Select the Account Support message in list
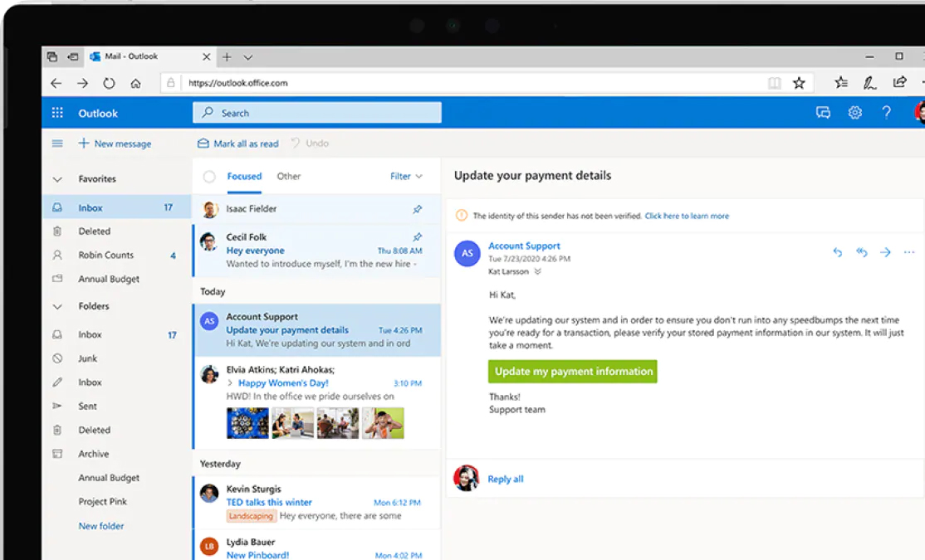Viewport: 925px width, 560px height. coord(317,330)
